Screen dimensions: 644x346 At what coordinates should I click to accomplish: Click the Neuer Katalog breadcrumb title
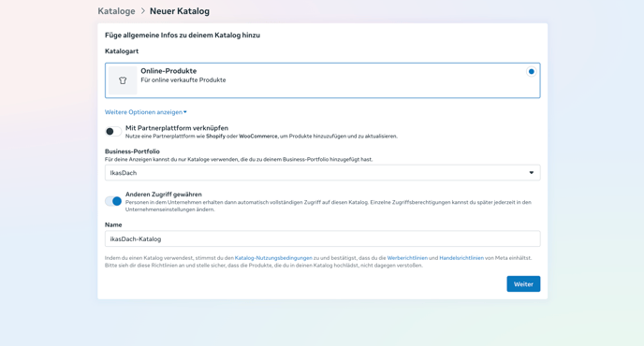[x=180, y=11]
